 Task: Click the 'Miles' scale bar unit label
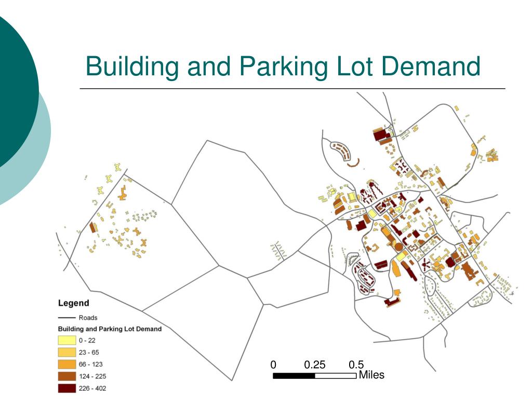tap(371, 375)
